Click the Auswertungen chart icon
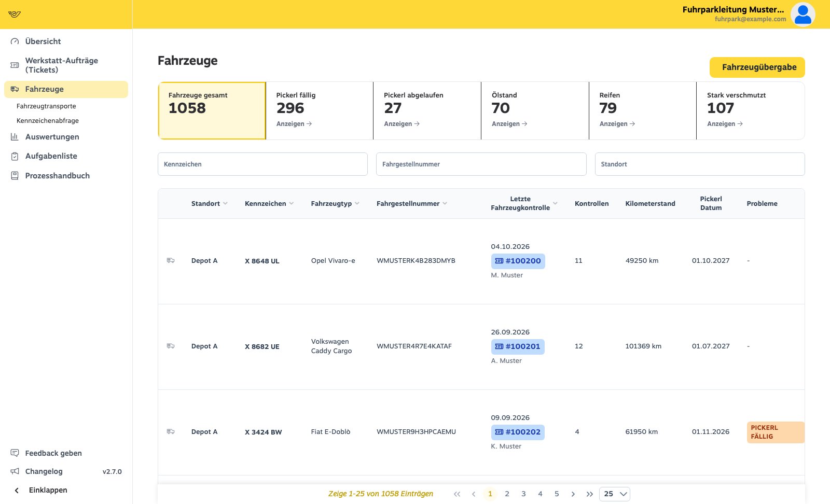The image size is (830, 504). pos(15,137)
